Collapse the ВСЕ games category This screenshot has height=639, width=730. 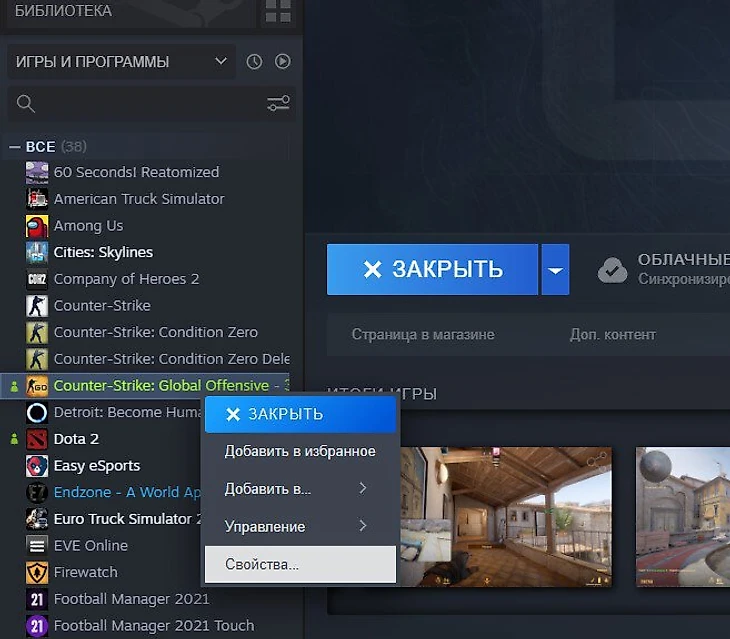[15, 147]
